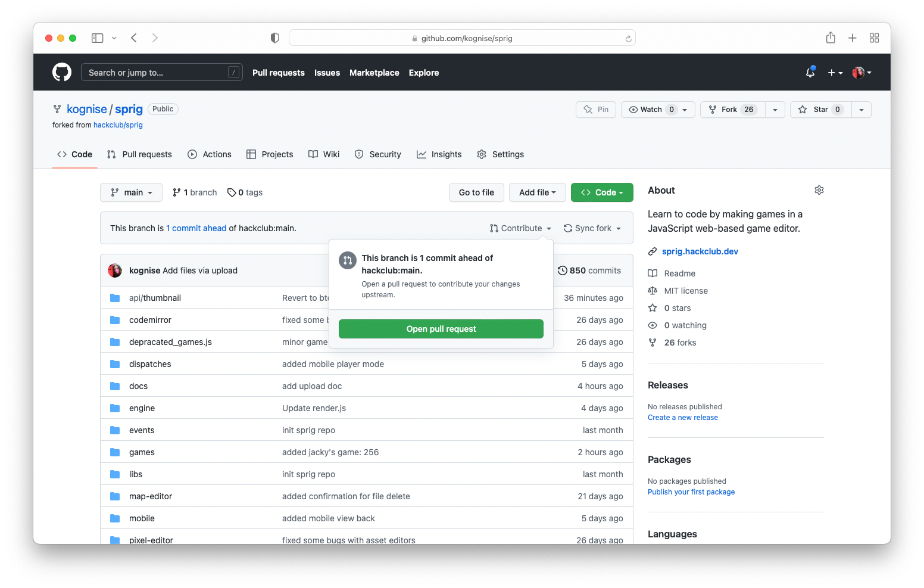Open notifications via the bell icon
The height and width of the screenshot is (588, 924).
coord(810,72)
